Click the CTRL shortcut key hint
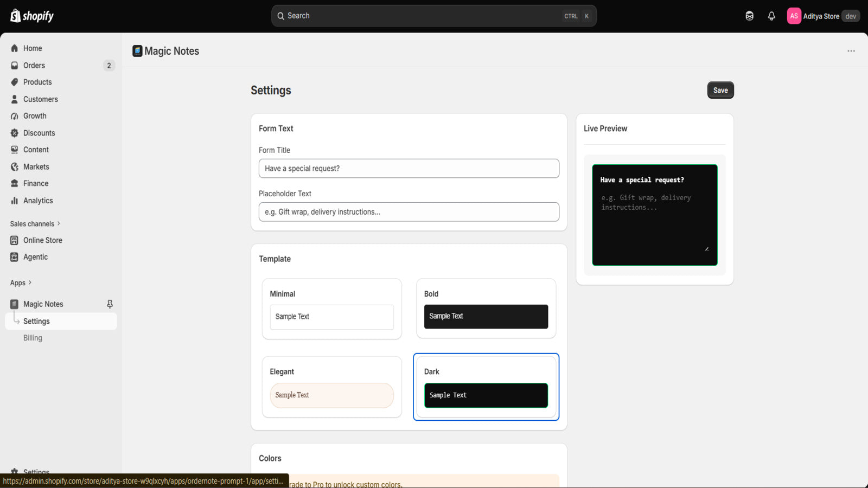This screenshot has height=488, width=868. pyautogui.click(x=571, y=16)
